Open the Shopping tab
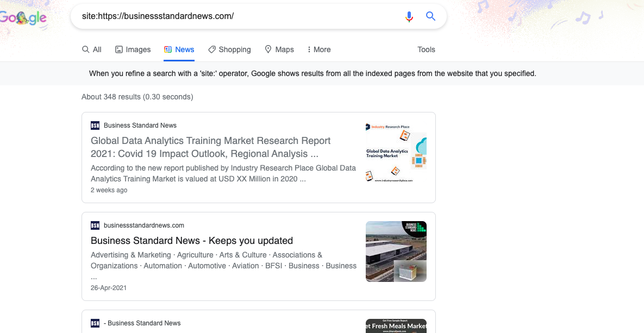644x333 pixels. click(x=229, y=49)
